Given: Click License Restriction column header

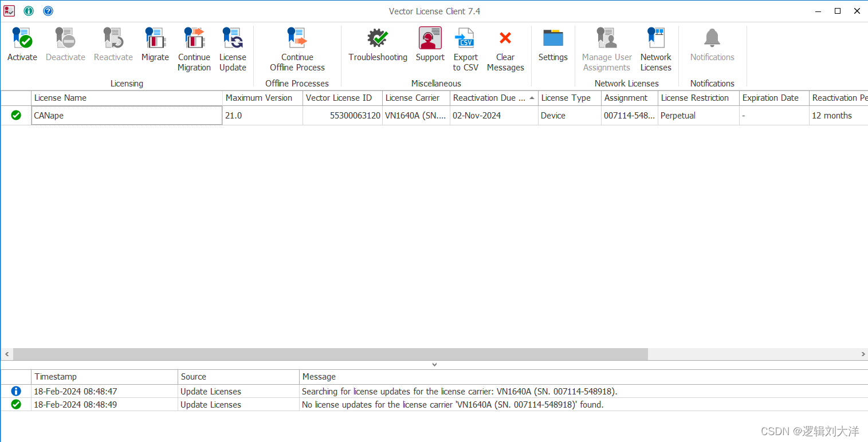Looking at the screenshot, I should click(698, 98).
